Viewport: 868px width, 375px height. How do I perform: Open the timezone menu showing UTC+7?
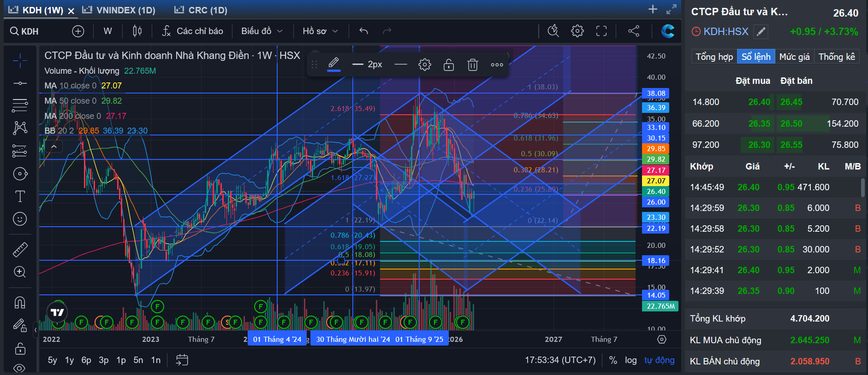[560, 360]
